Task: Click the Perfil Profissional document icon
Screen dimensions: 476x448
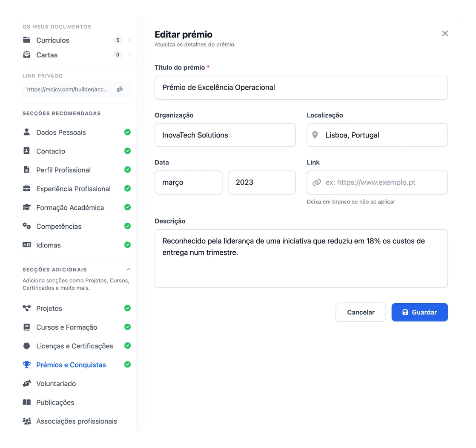Action: [27, 170]
